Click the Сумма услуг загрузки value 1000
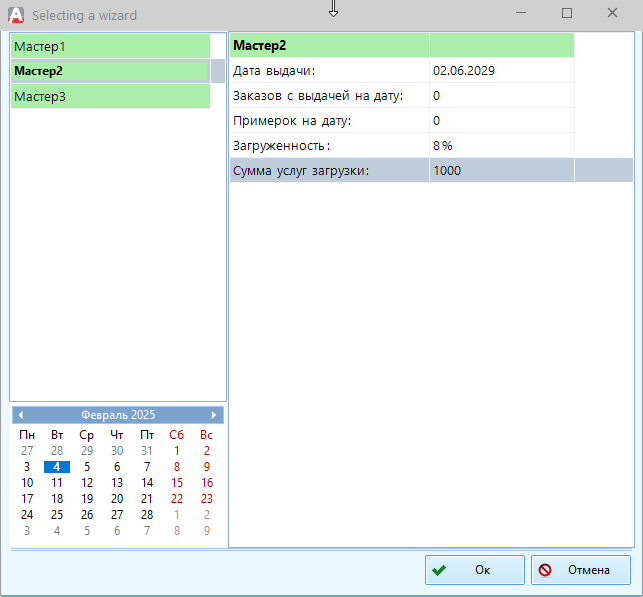The image size is (643, 597). point(447,171)
